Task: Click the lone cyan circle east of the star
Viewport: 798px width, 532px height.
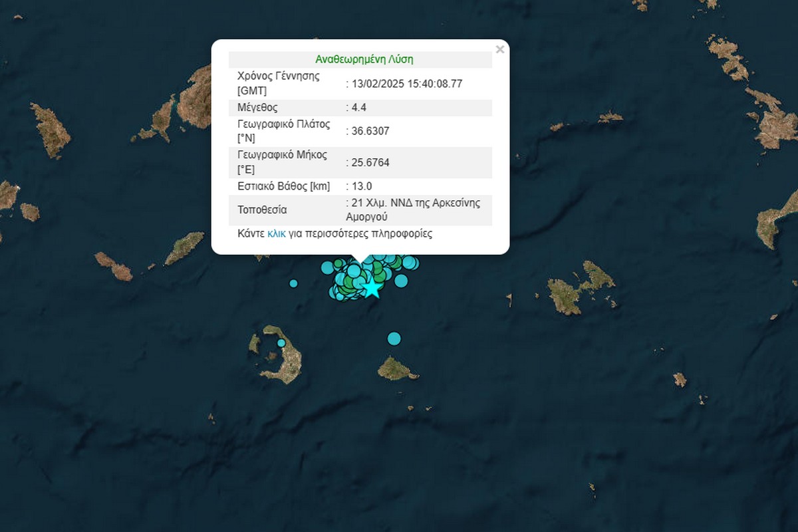Action: tap(401, 281)
